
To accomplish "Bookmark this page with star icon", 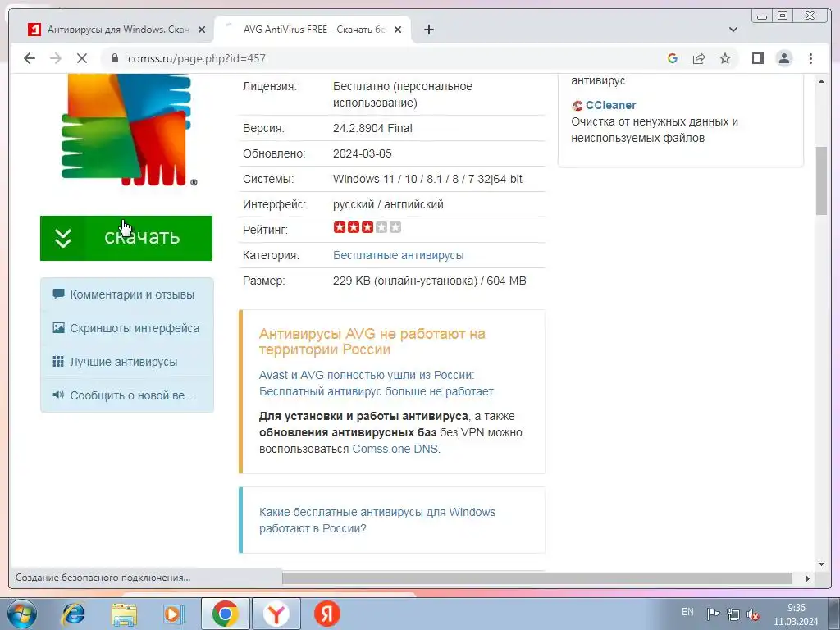I will (x=725, y=58).
